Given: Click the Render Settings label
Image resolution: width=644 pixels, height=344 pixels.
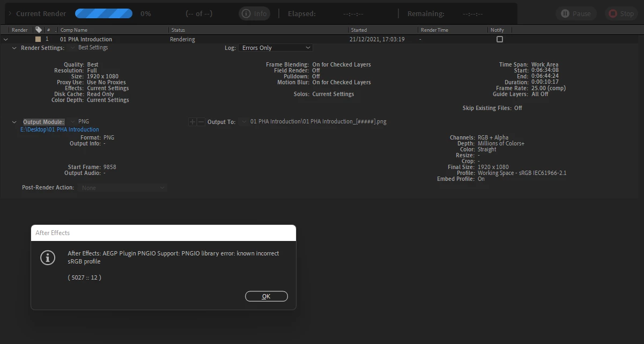Looking at the screenshot, I should click(x=42, y=48).
